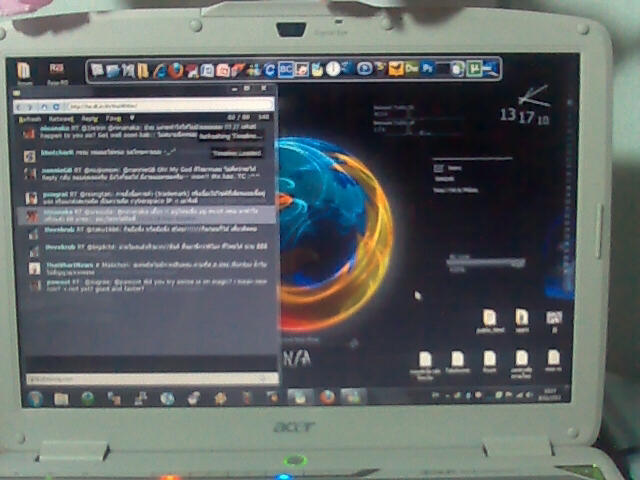This screenshot has width=640, height=480.
Task: Click the address bar URL field
Action: coord(169,106)
